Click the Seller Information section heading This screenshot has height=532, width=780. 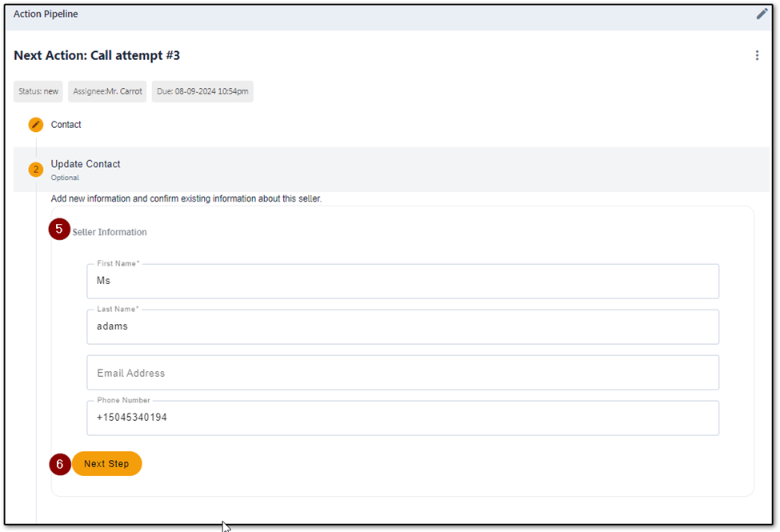point(110,233)
